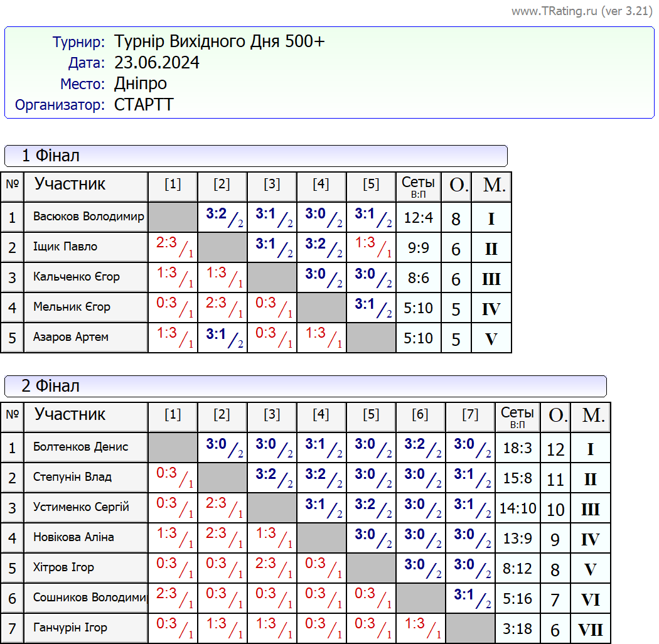
Task: Open player Ганчурін Ігор
Action: click(x=70, y=628)
